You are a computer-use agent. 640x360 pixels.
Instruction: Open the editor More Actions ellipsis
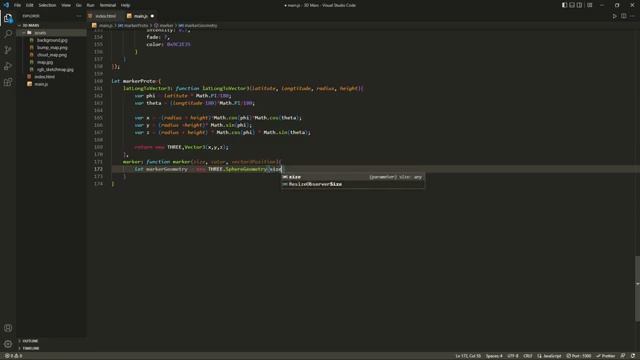632,16
